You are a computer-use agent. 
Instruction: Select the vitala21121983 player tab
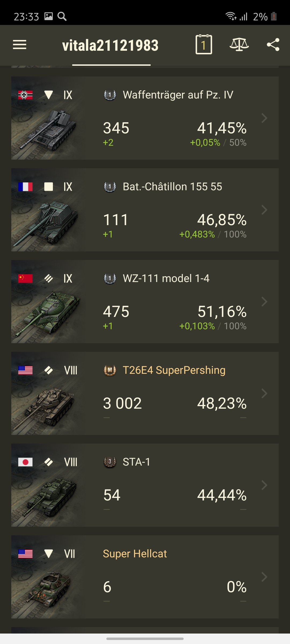pyautogui.click(x=110, y=45)
